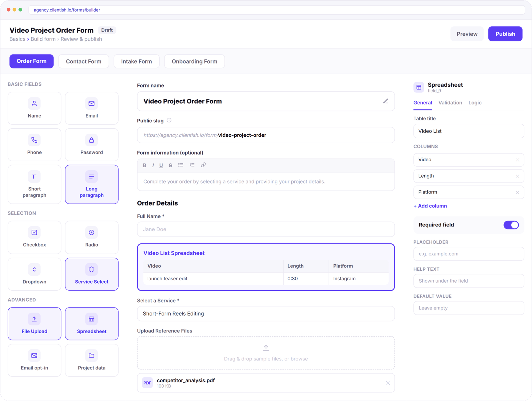Click the Placeholder input field
This screenshot has height=401, width=532.
(x=468, y=254)
